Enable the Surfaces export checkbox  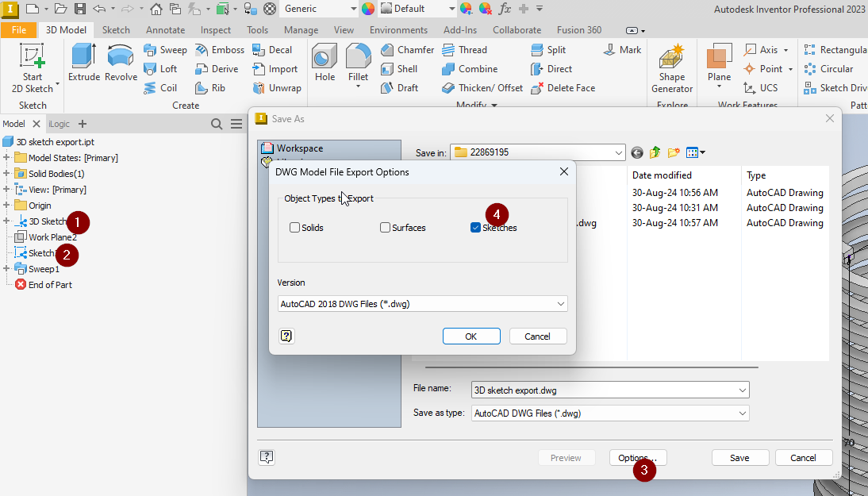coord(385,227)
